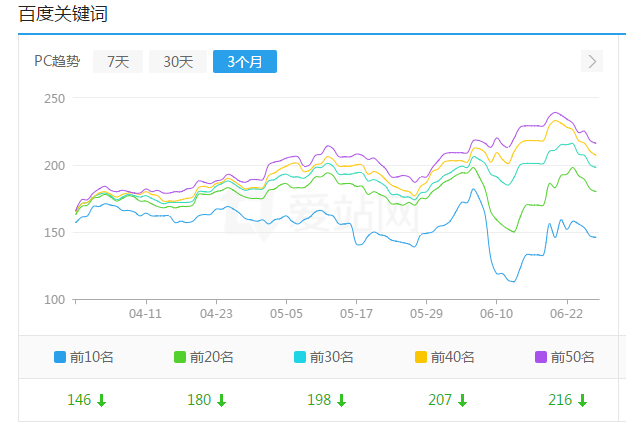Viewport: 626px width, 435px height.
Task: Click the right chevron arrow button
Action: (592, 61)
